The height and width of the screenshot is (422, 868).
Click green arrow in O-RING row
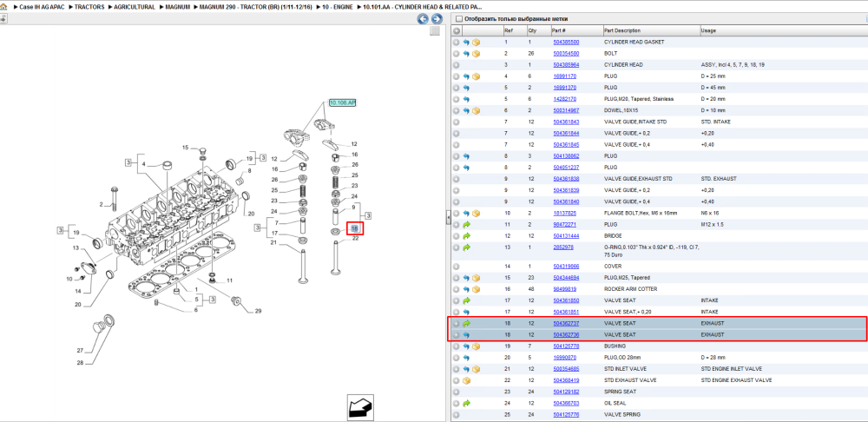pyautogui.click(x=466, y=247)
